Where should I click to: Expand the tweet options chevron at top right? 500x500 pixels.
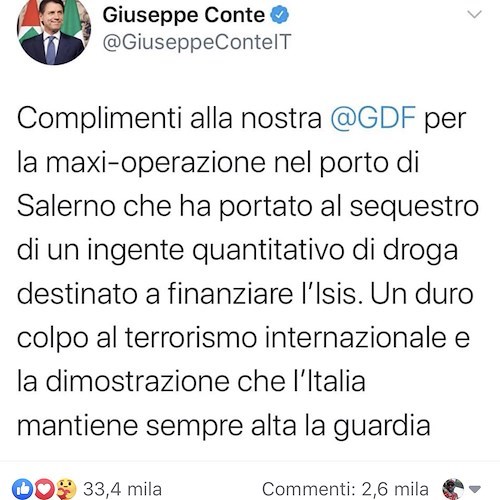tap(474, 14)
